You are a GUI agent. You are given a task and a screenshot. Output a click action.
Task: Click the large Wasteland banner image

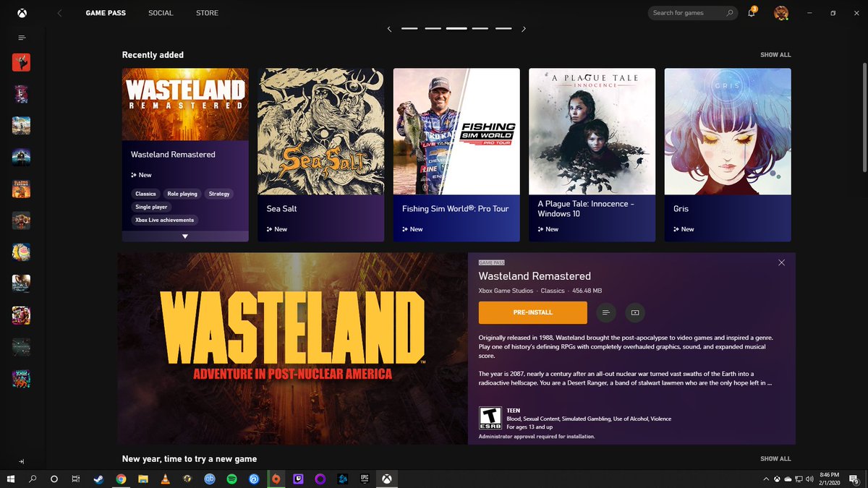coord(292,348)
